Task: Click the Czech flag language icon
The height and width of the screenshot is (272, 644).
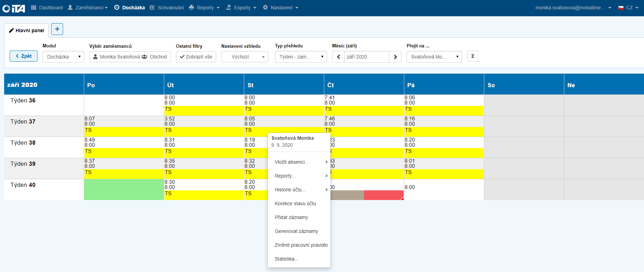Action: pyautogui.click(x=621, y=8)
